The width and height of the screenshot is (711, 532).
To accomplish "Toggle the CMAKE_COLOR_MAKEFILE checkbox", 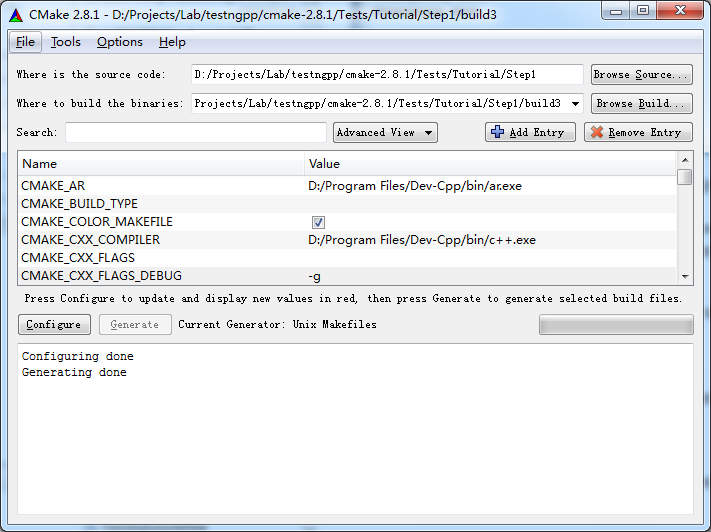I will pyautogui.click(x=318, y=222).
